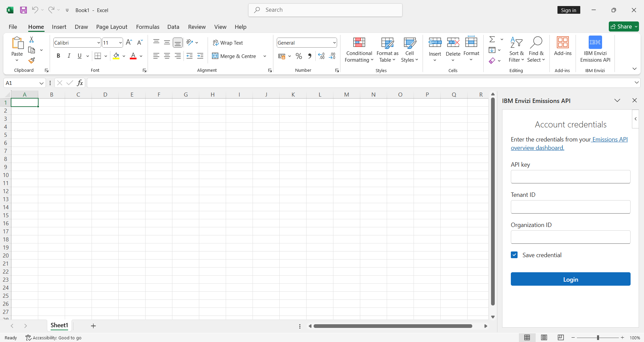Screen dimensions: 644x342
Task: Click the yellow Fill Colour swatch
Action: pyautogui.click(x=116, y=56)
